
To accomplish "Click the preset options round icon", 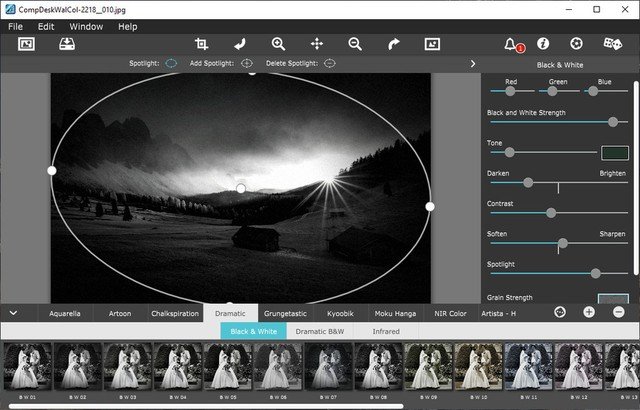I will pos(560,312).
